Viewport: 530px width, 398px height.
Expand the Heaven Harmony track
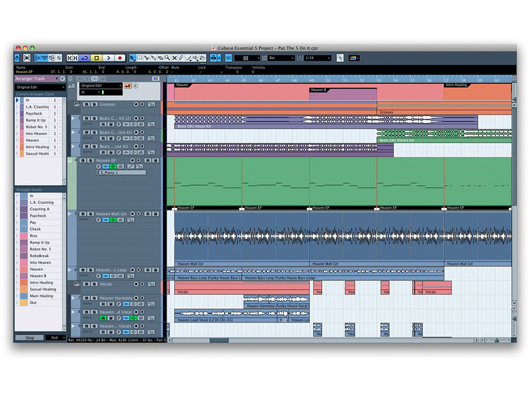tap(73, 298)
